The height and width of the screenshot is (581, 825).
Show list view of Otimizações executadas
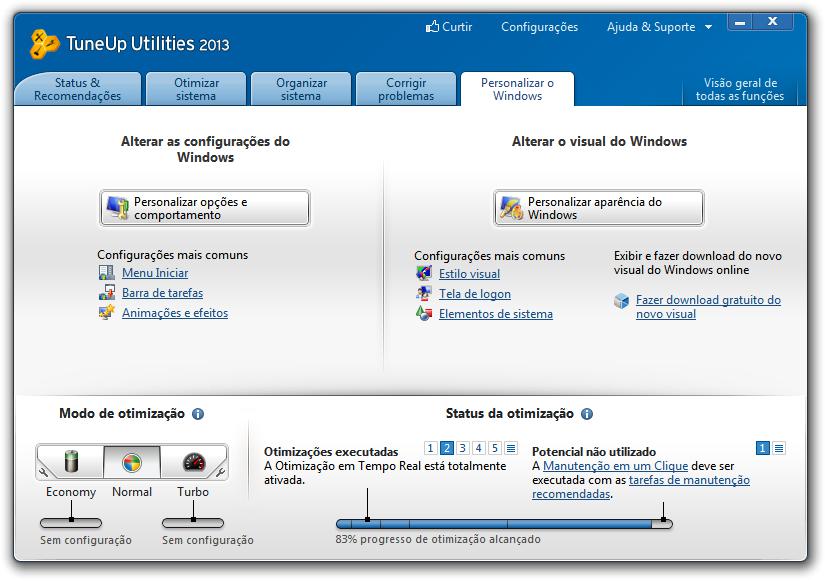click(511, 448)
